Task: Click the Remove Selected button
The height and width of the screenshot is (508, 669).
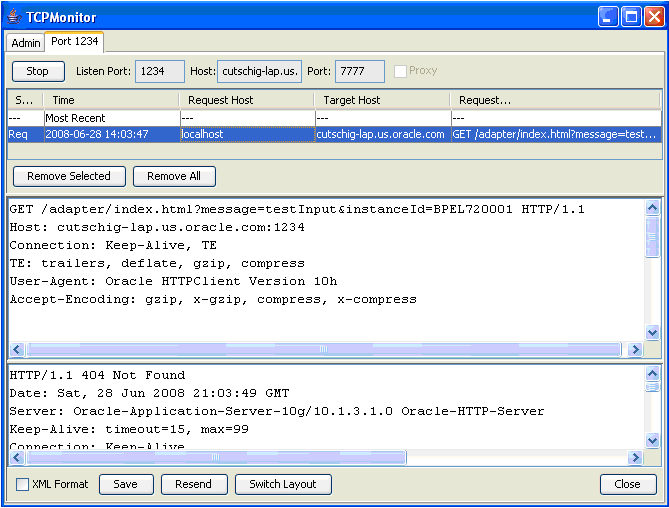Action: (x=69, y=176)
